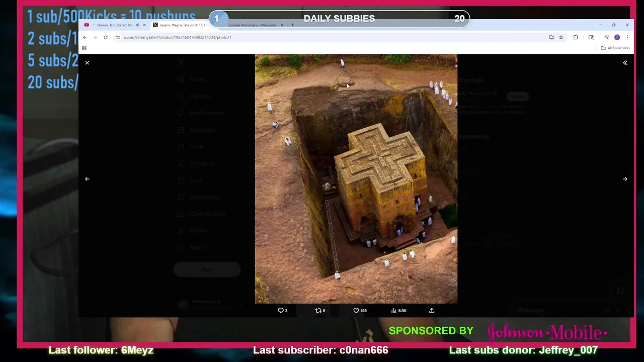
Task: Click the browser forward arrow
Action: (x=95, y=37)
